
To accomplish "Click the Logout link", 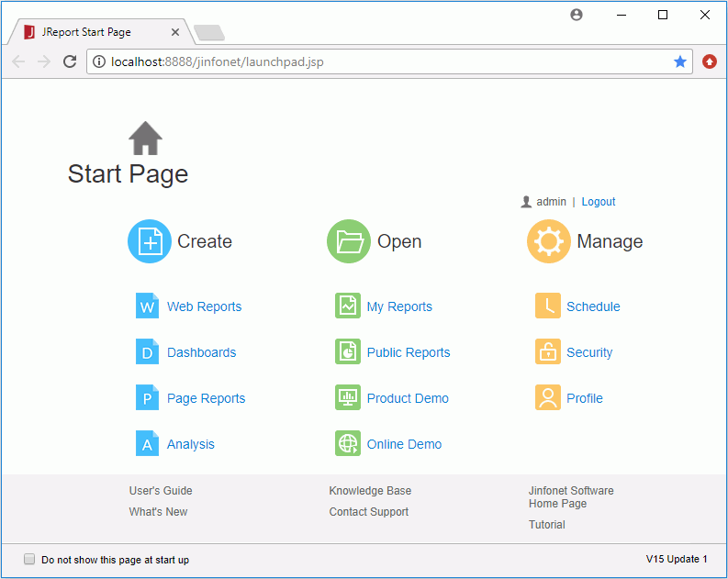I will click(599, 202).
